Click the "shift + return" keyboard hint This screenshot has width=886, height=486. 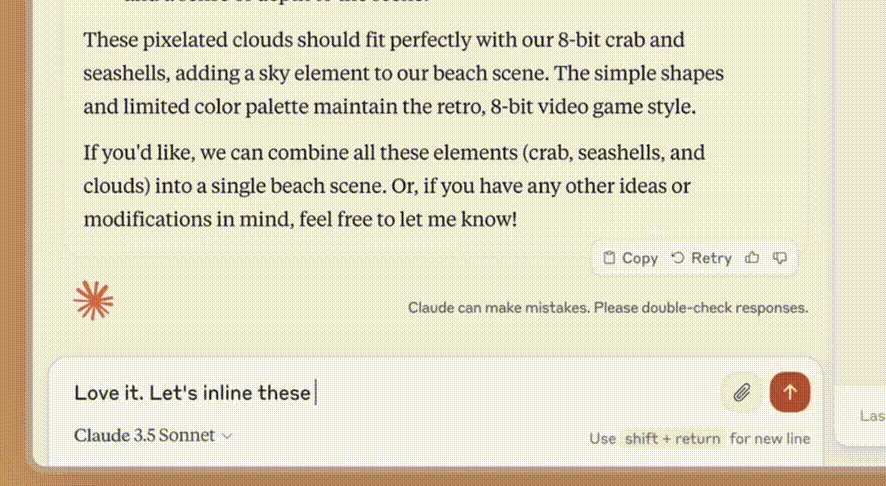671,438
